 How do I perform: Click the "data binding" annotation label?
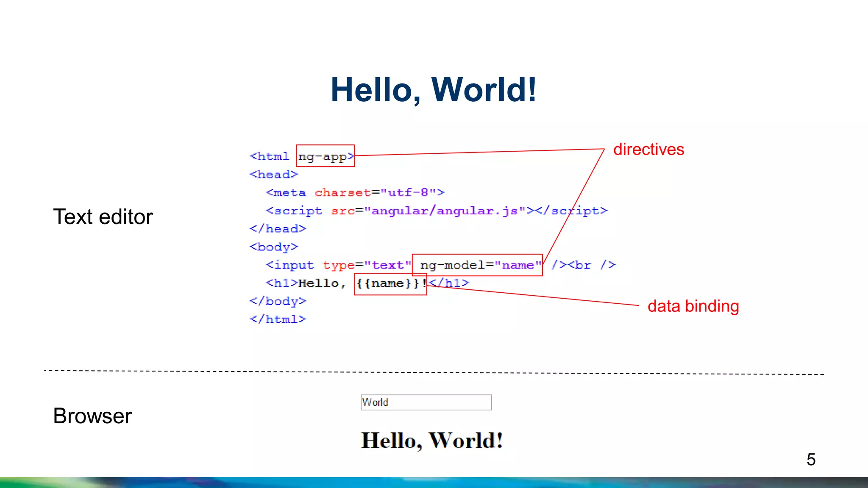pos(693,306)
